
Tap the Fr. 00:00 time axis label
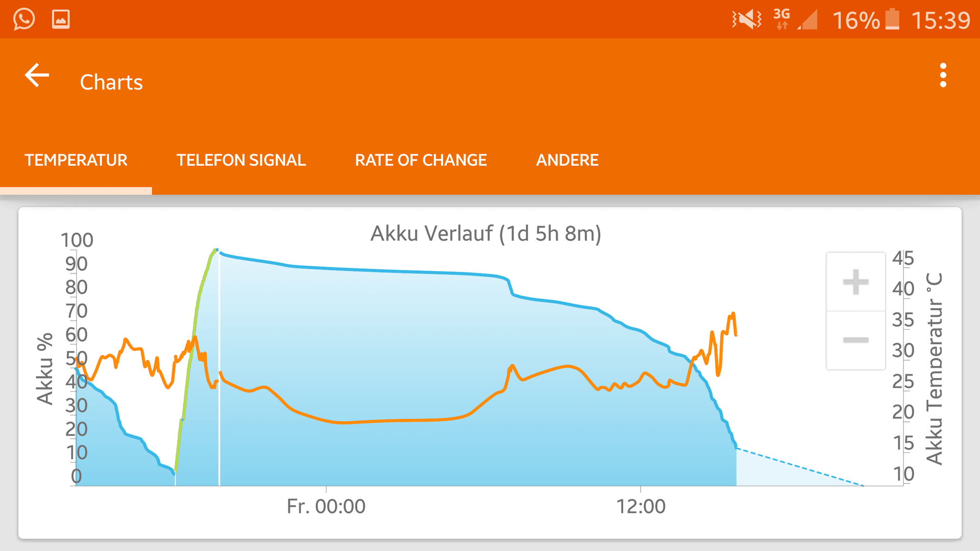326,506
